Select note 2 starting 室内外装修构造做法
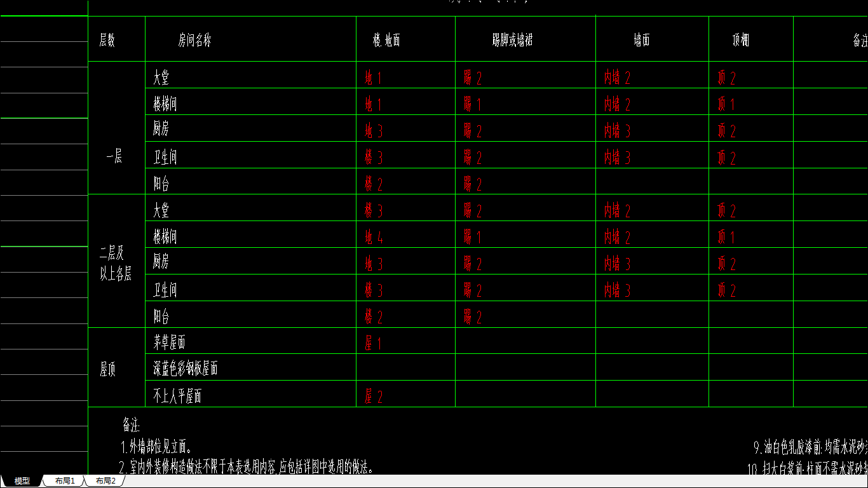Image resolution: width=868 pixels, height=488 pixels. point(246,468)
